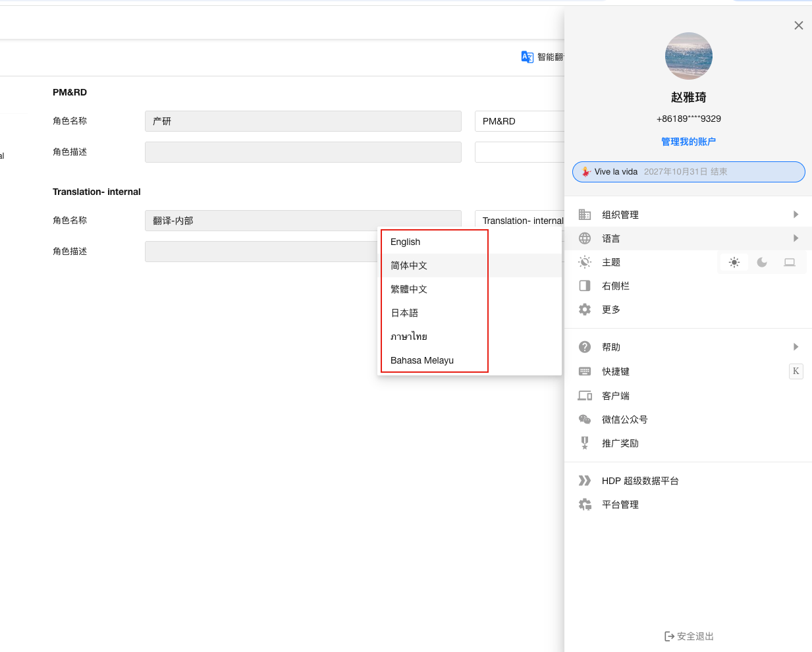Viewport: 812px width, 652px height.
Task: Switch theme to light mode
Action: click(x=734, y=262)
